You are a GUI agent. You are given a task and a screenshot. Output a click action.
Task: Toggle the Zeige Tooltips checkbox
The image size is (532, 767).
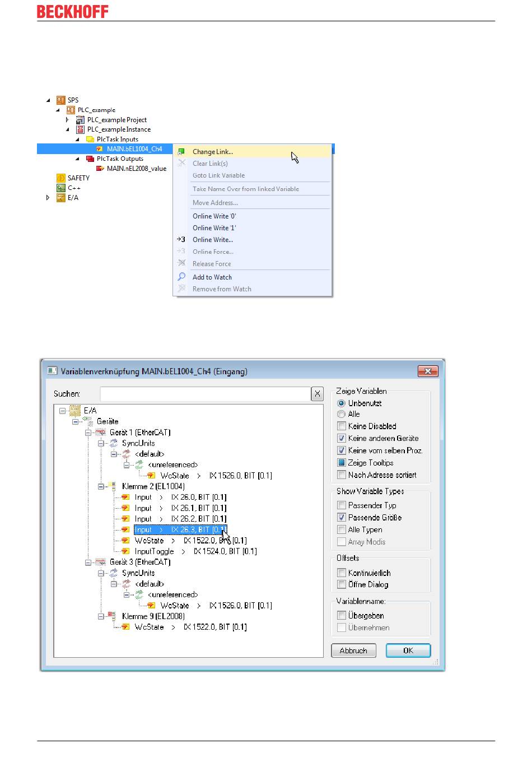click(x=342, y=463)
